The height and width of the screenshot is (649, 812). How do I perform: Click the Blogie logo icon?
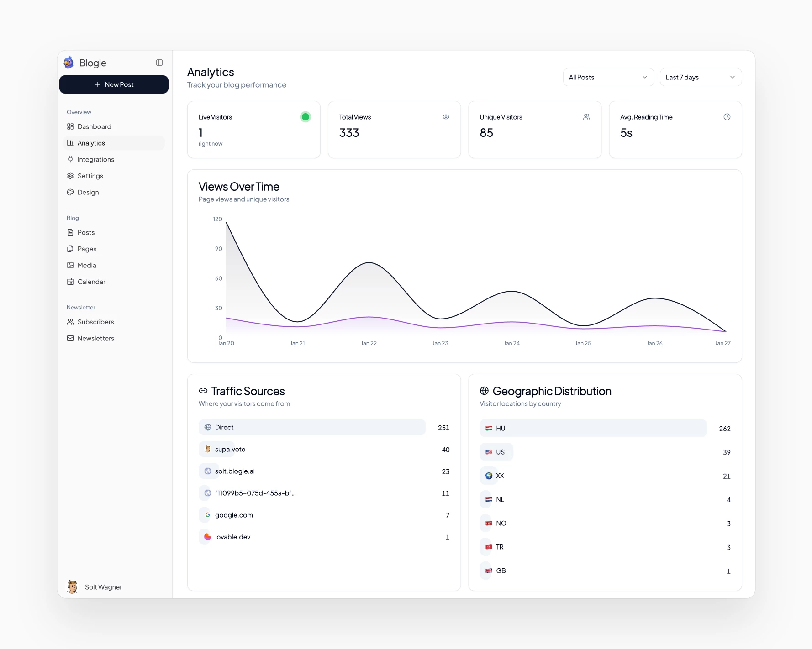[69, 63]
